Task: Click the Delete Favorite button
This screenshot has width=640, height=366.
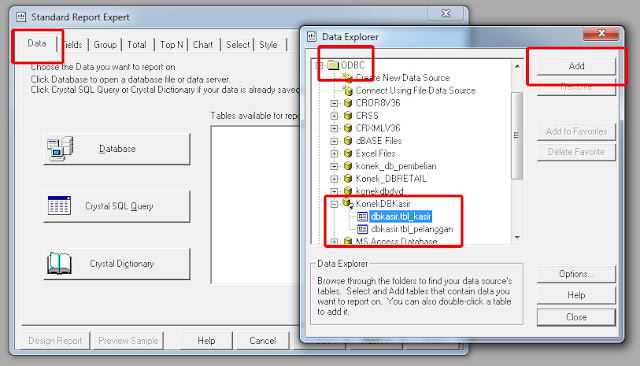Action: (576, 152)
